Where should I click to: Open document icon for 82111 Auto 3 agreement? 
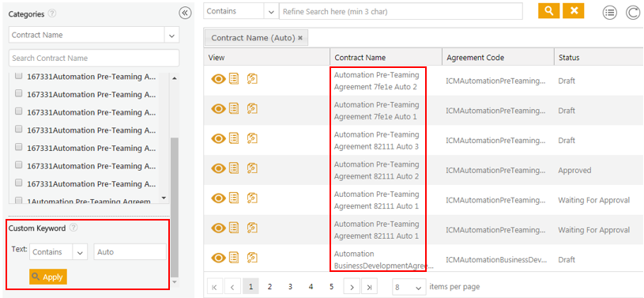[234, 139]
